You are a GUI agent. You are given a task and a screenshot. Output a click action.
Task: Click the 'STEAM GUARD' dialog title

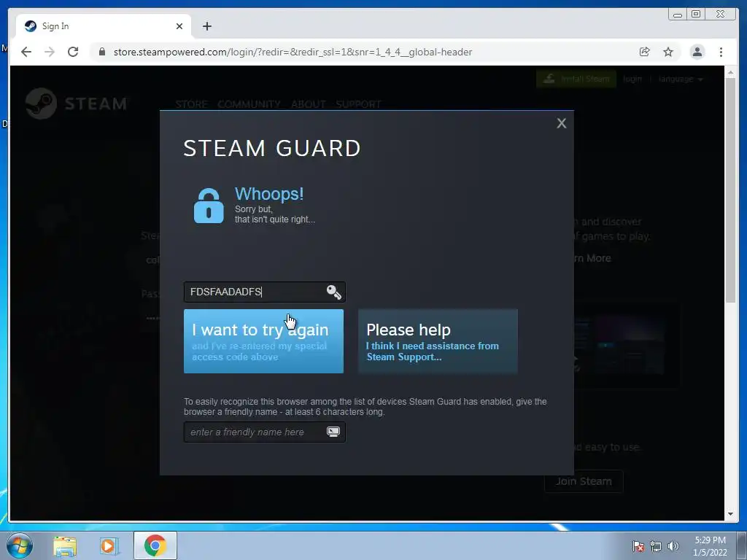click(x=272, y=148)
